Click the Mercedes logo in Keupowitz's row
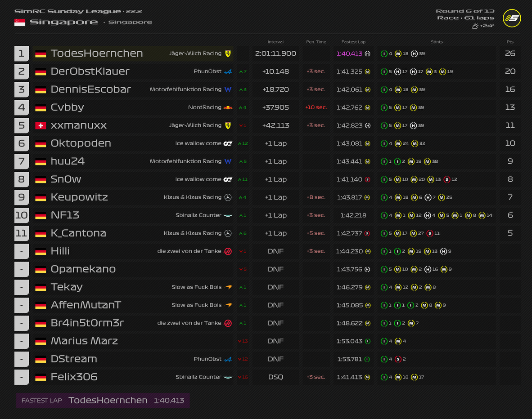Screen dimensions: 532x419 click(x=228, y=197)
